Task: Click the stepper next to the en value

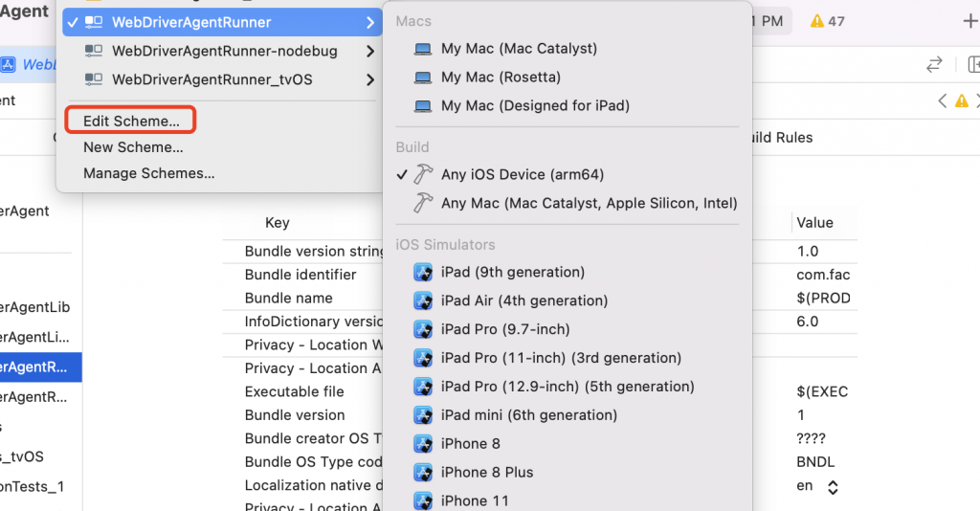Action: (x=833, y=487)
